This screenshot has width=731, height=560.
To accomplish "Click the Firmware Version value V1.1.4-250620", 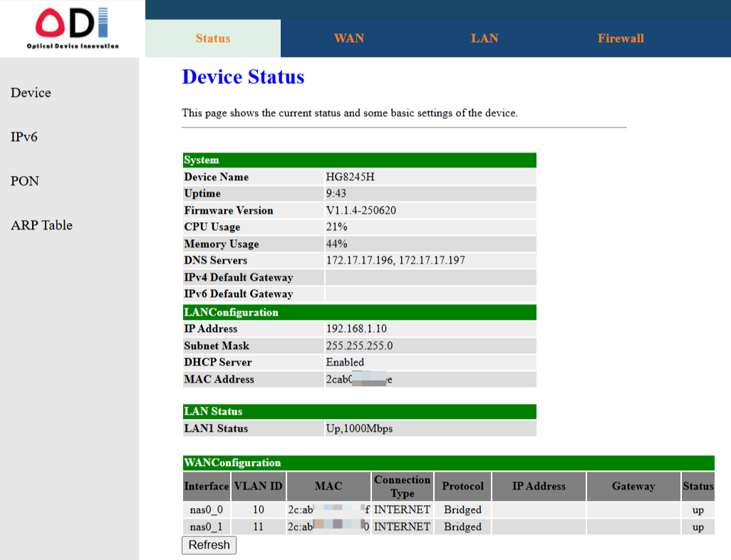I will click(x=361, y=210).
